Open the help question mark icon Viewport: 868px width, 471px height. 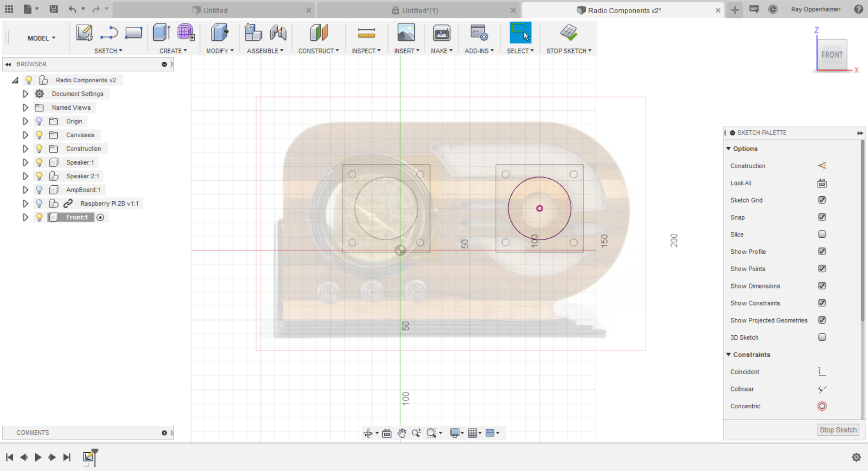(x=858, y=9)
